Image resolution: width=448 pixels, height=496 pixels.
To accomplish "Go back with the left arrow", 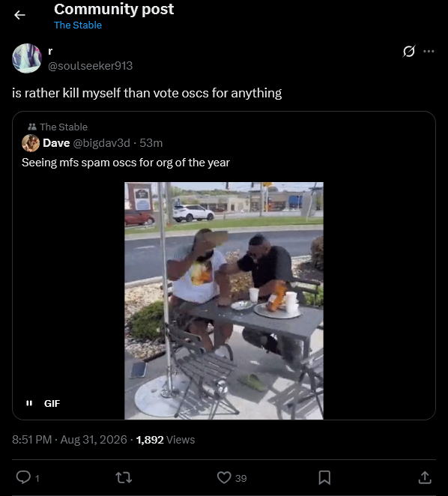I will point(19,15).
